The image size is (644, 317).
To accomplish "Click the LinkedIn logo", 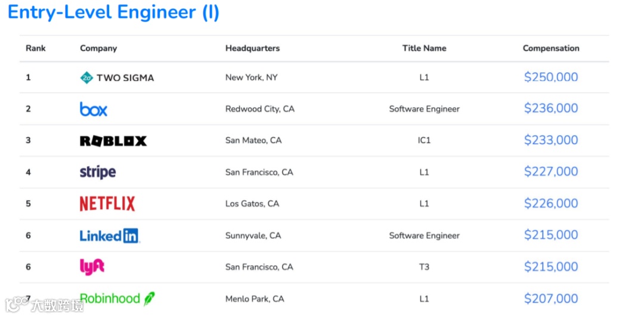I will pyautogui.click(x=109, y=236).
